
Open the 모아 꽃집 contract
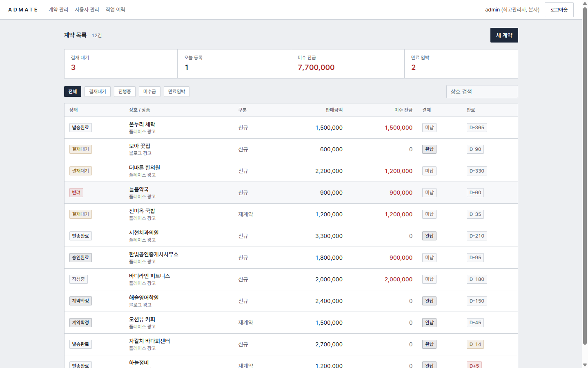pyautogui.click(x=140, y=146)
